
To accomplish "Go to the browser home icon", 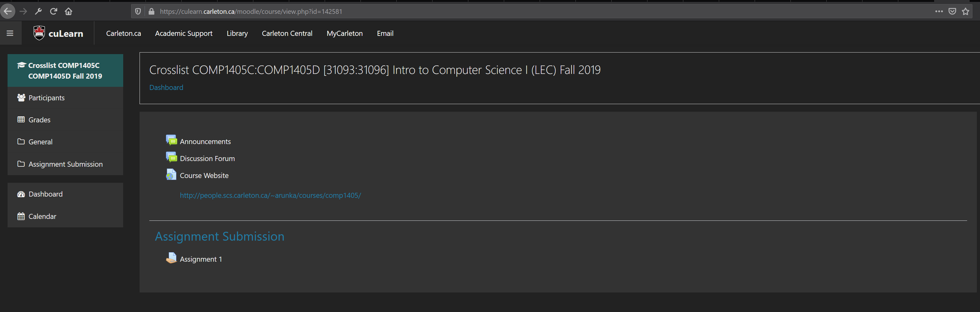I will [x=69, y=11].
